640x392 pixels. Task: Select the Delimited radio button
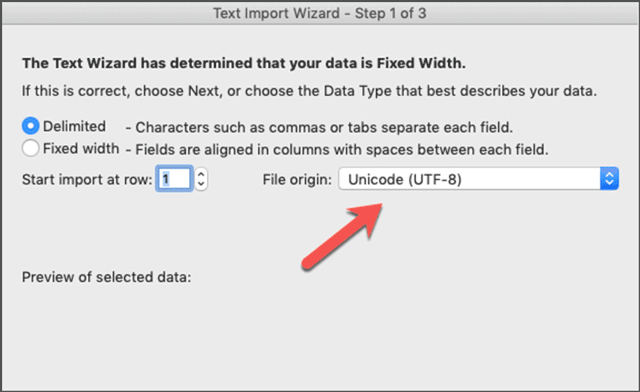(31, 126)
